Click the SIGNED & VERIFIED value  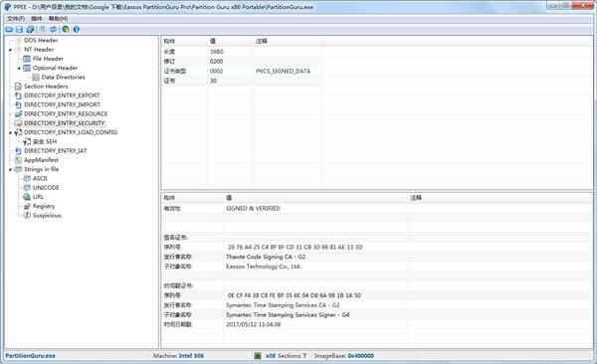tap(253, 209)
